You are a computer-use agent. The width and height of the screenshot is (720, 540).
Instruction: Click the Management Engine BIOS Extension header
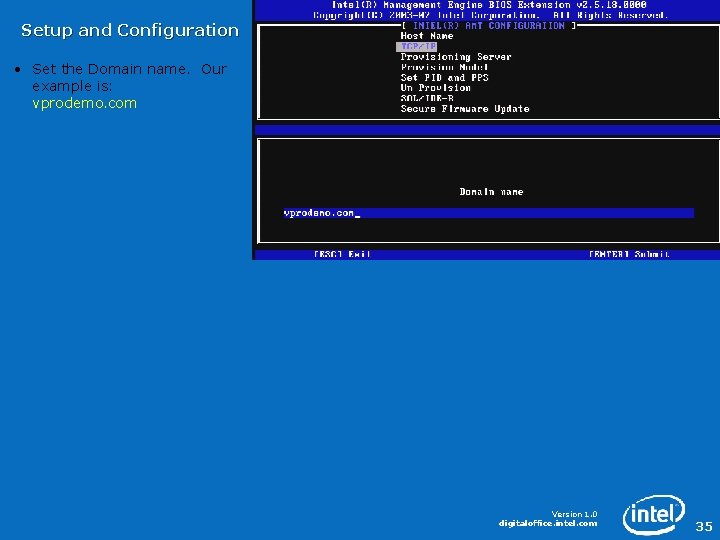click(x=489, y=5)
